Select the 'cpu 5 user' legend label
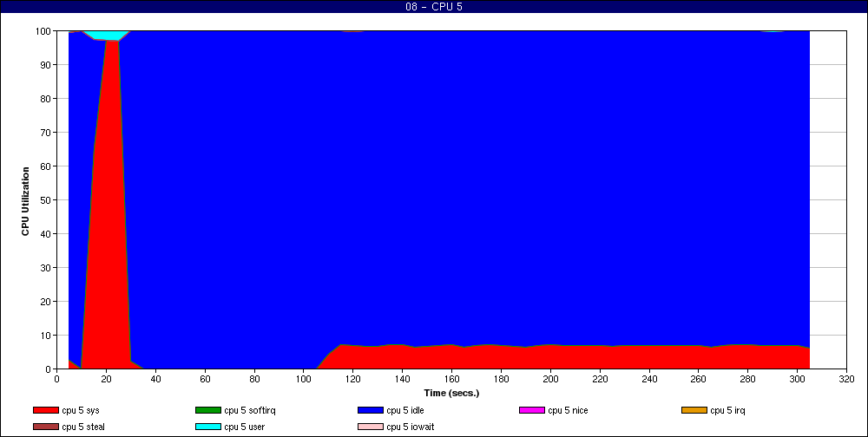 point(245,427)
